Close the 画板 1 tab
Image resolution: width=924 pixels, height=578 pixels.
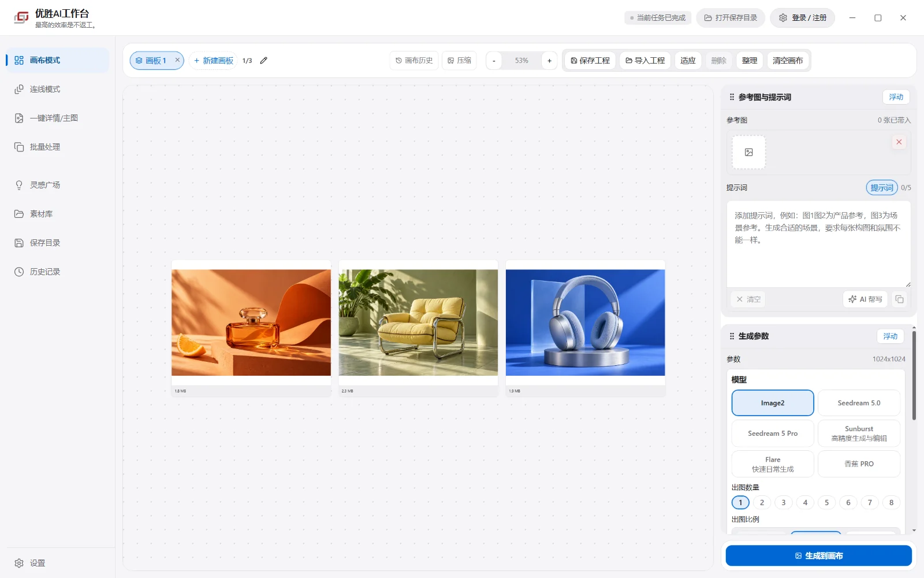click(x=177, y=60)
